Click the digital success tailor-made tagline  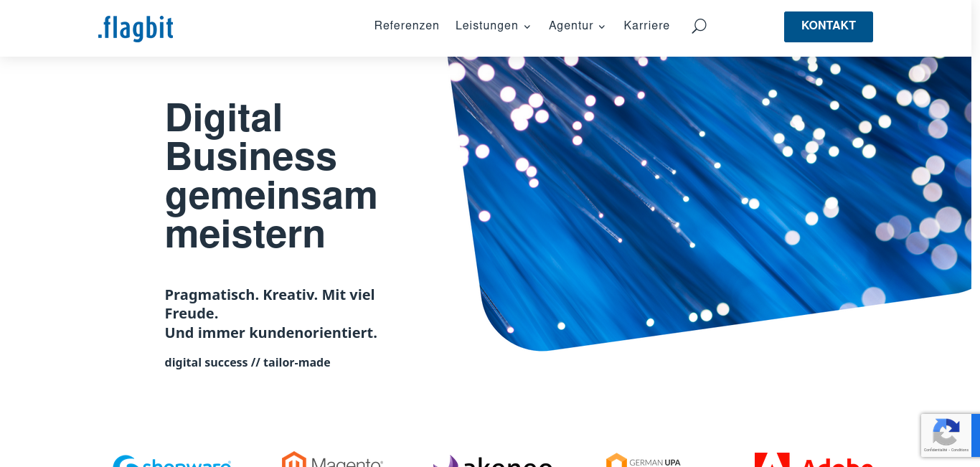point(248,362)
